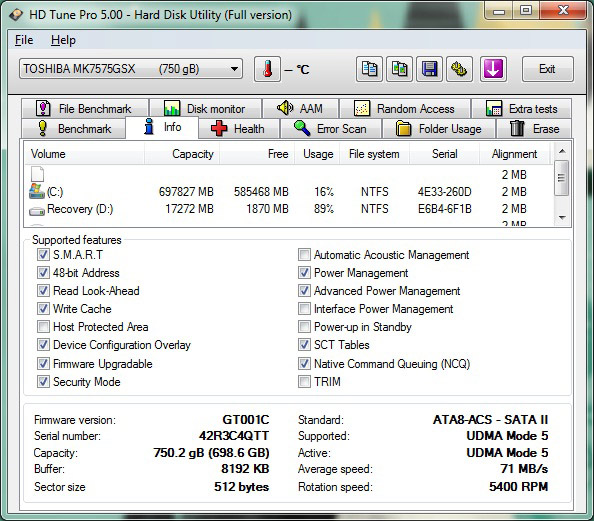Switch to the Erase tab

point(534,129)
